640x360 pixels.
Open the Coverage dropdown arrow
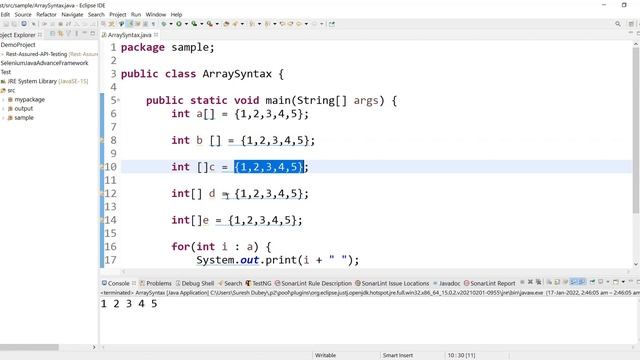point(202,24)
